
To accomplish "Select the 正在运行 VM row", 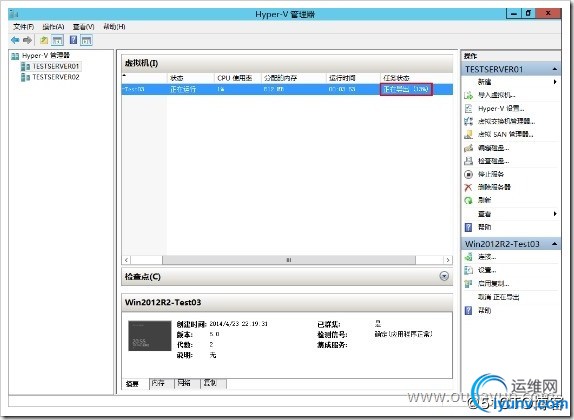I will coord(287,89).
